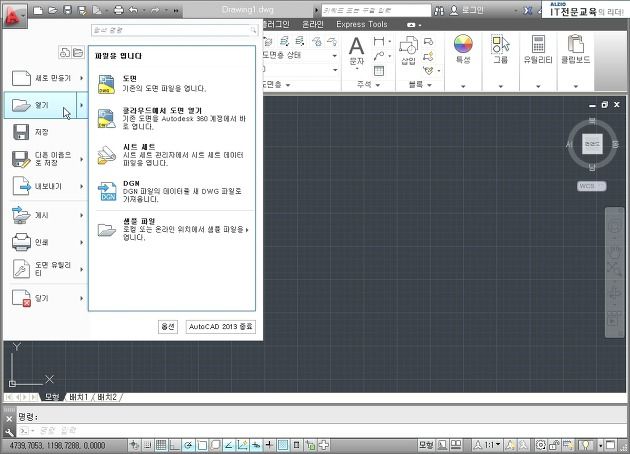630x454 pixels.
Task: Click the Open folder icon in Quick Access toolbar
Action: click(53, 10)
